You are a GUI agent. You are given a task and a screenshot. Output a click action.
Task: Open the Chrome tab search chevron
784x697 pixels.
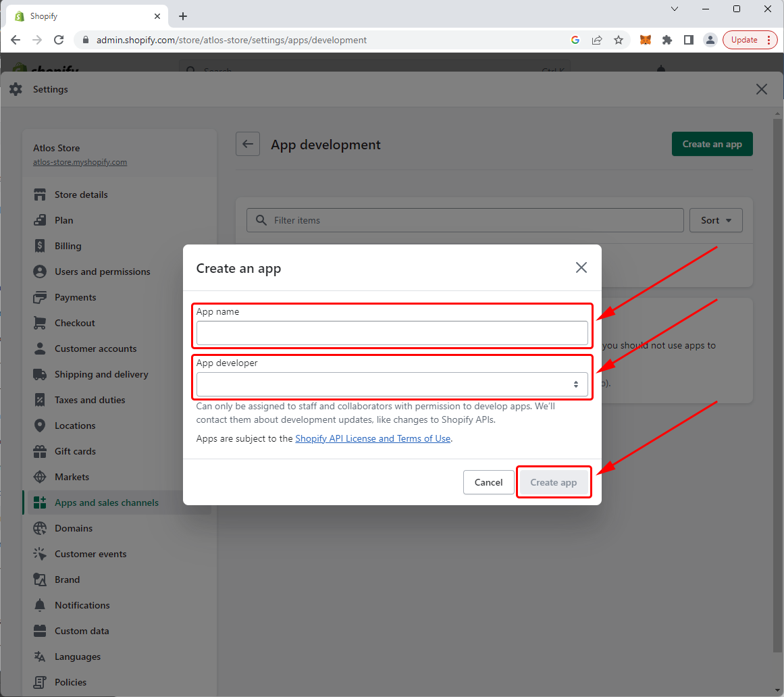click(675, 9)
